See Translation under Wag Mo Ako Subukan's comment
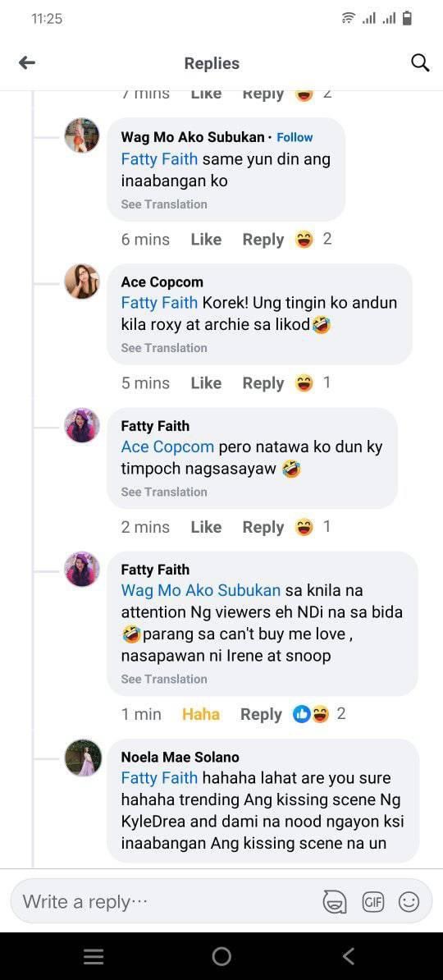Image resolution: width=443 pixels, height=980 pixels. 164,204
